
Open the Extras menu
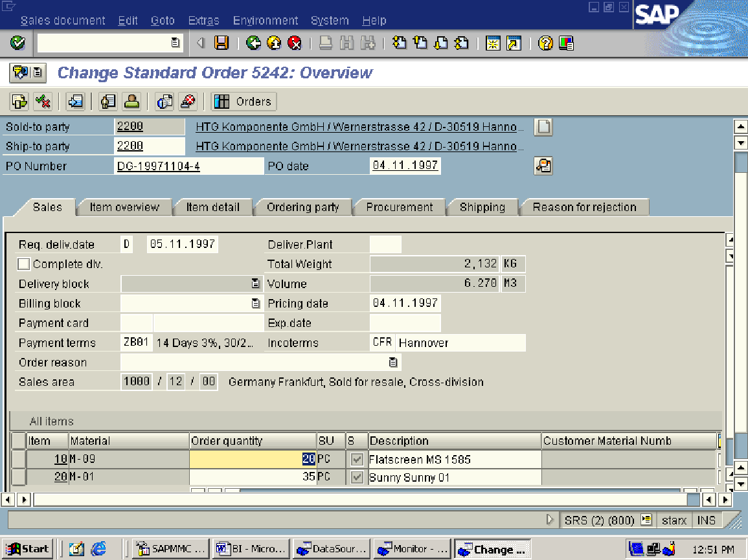204,21
